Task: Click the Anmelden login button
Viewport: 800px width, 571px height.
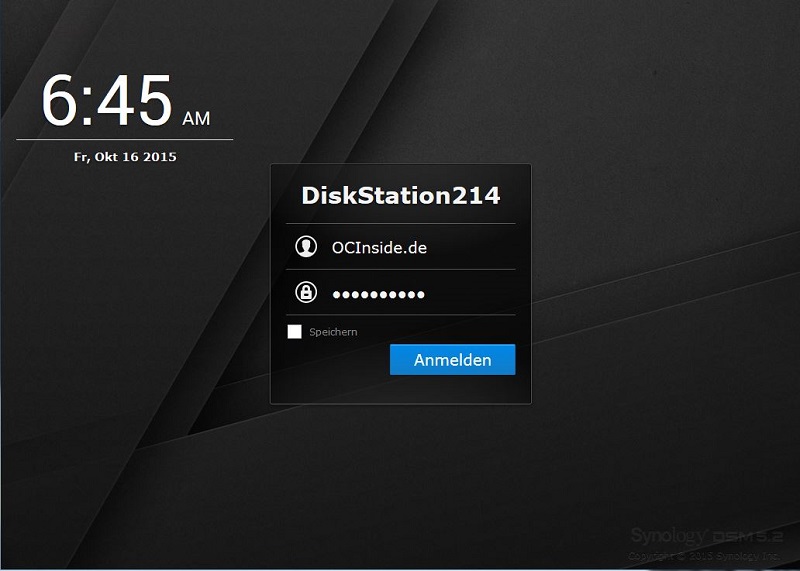Action: [452, 360]
